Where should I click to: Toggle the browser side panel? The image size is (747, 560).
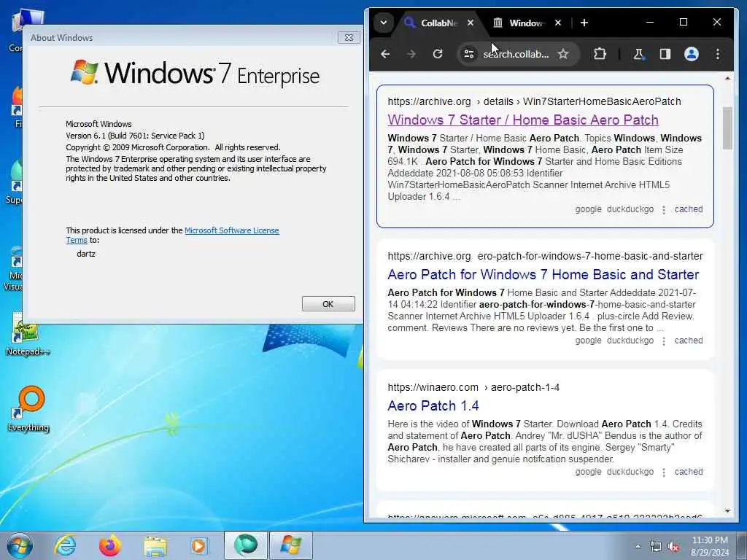point(665,54)
